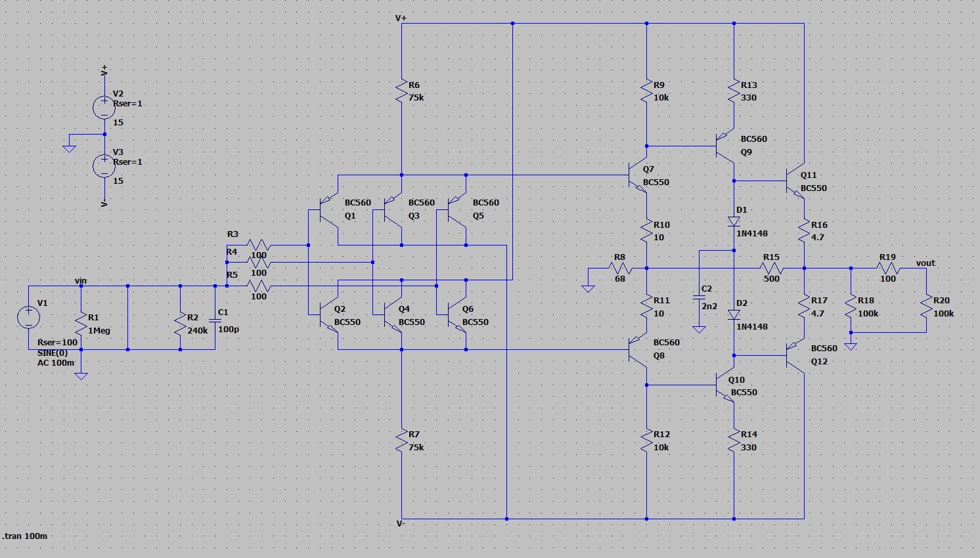
Task: Select resistor R7 symbol
Action: click(x=401, y=441)
